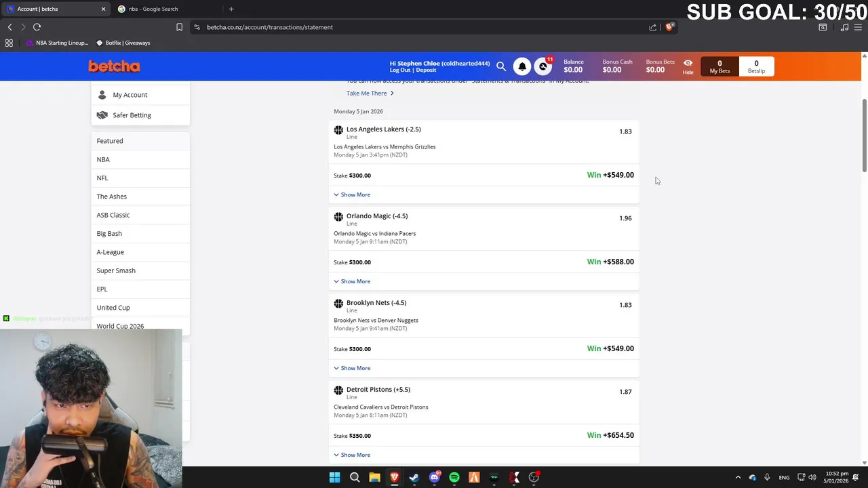The image size is (868, 488).
Task: Expand Show More for Brooklyn Nets bet
Action: [x=352, y=368]
